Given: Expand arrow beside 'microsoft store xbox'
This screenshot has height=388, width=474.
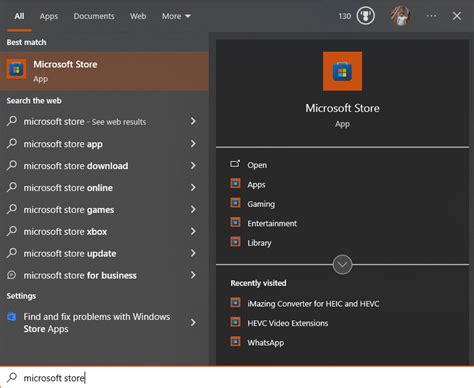Looking at the screenshot, I should 193,231.
